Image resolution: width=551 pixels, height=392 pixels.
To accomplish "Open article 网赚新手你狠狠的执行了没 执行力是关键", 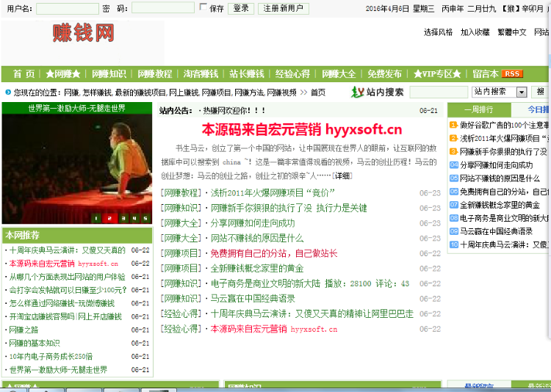I will 289,208.
